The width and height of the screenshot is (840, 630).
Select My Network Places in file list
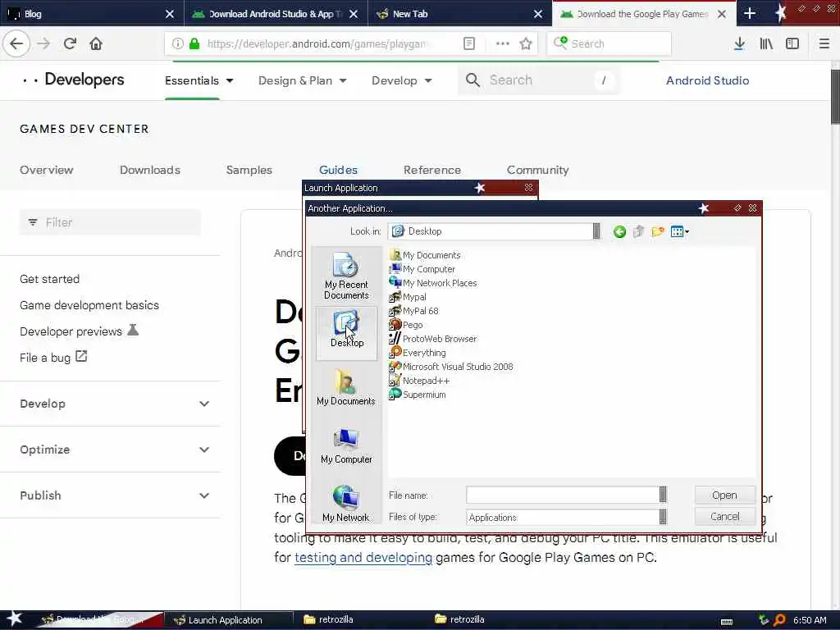[x=433, y=283]
